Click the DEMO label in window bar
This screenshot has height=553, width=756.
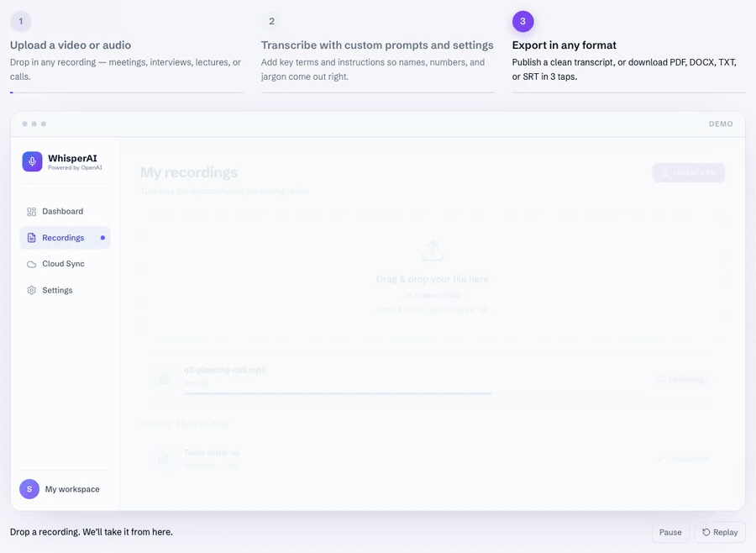pos(721,124)
